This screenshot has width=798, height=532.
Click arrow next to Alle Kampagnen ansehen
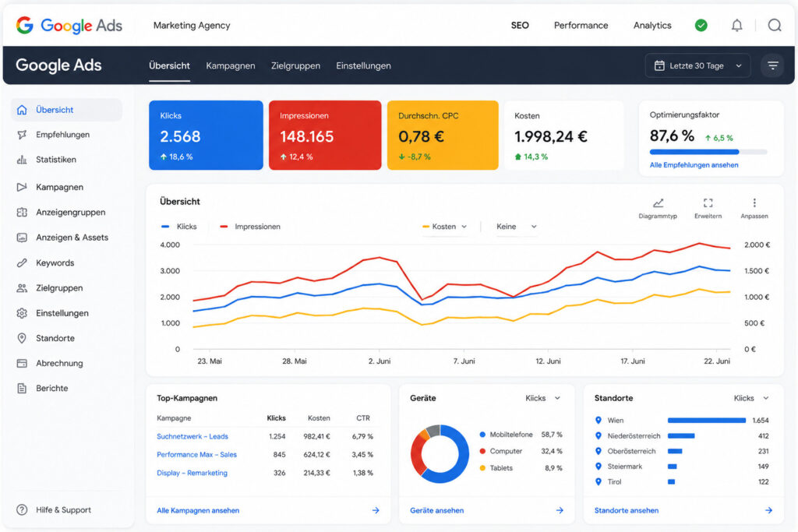click(376, 510)
